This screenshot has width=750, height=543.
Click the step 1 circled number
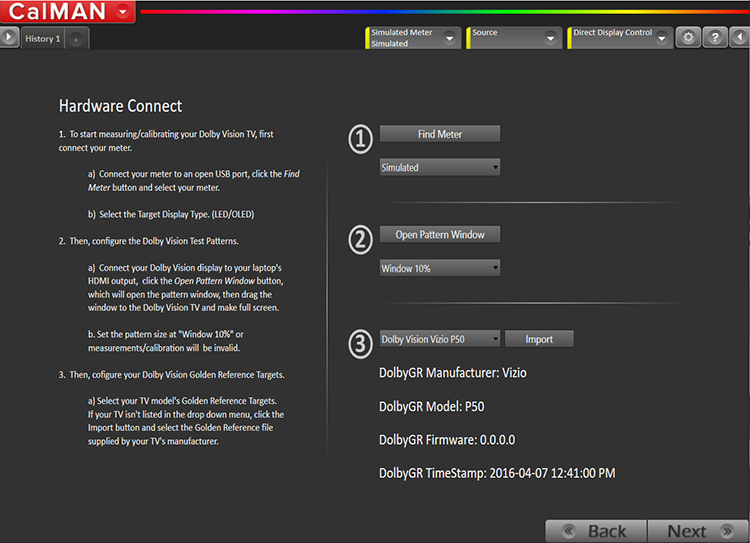point(360,139)
